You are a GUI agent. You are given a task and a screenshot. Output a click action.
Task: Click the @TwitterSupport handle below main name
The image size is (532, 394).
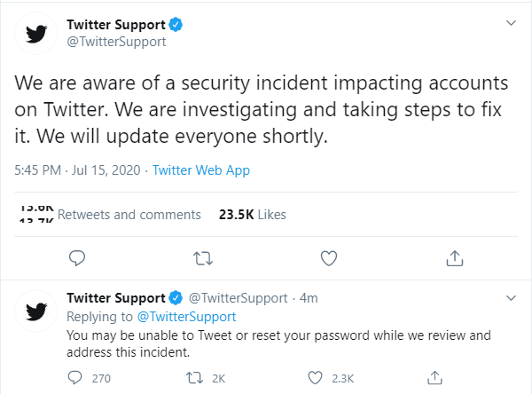pyautogui.click(x=116, y=42)
